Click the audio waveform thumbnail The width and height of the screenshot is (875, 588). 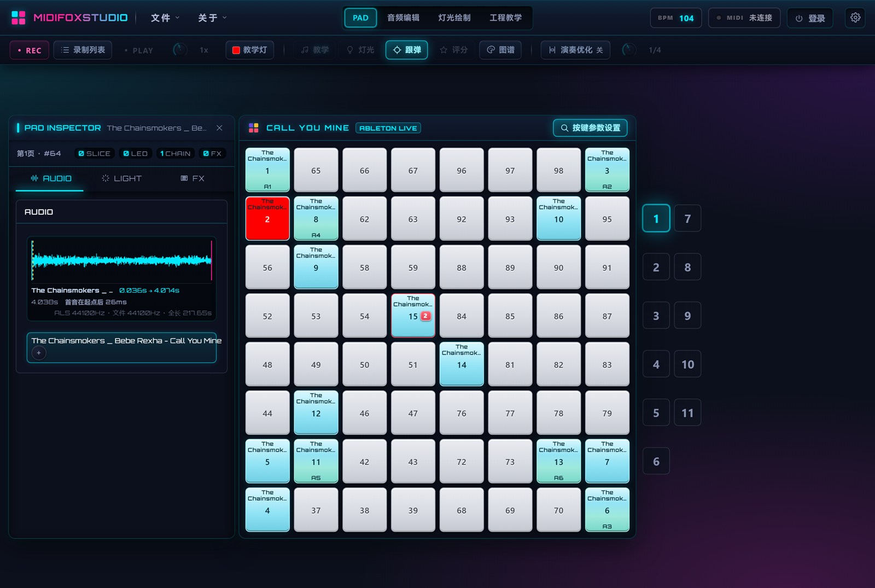tap(121, 260)
